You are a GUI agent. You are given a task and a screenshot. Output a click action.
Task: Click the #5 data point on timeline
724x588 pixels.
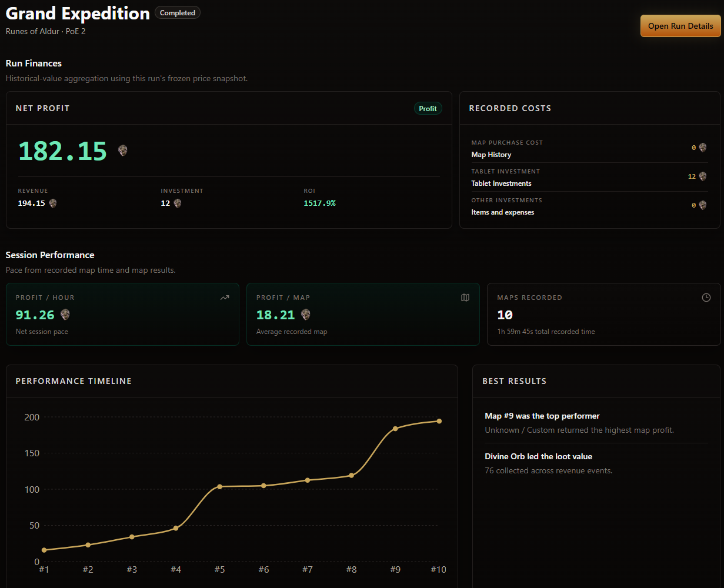tap(220, 487)
